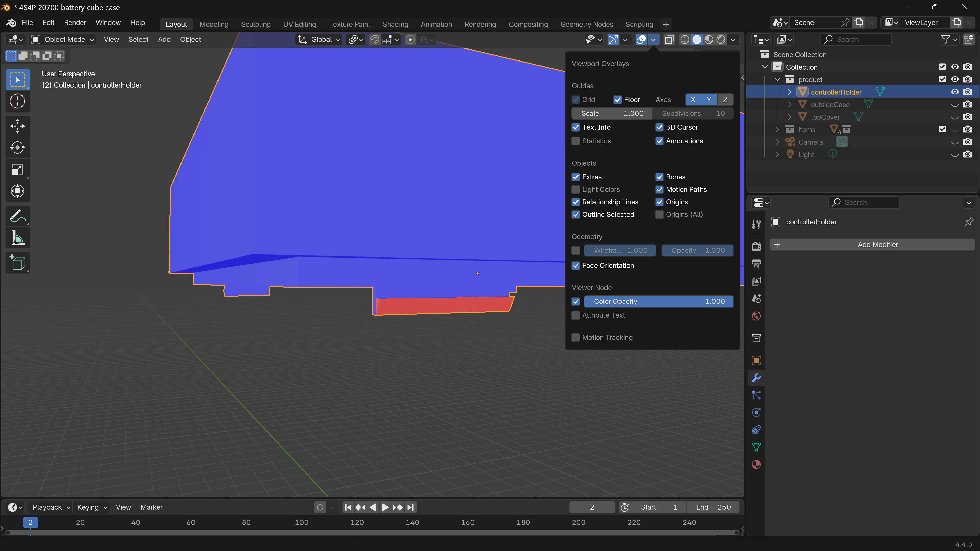Open the Global transform orientation dropdown
The image size is (980, 551).
pyautogui.click(x=319, y=40)
